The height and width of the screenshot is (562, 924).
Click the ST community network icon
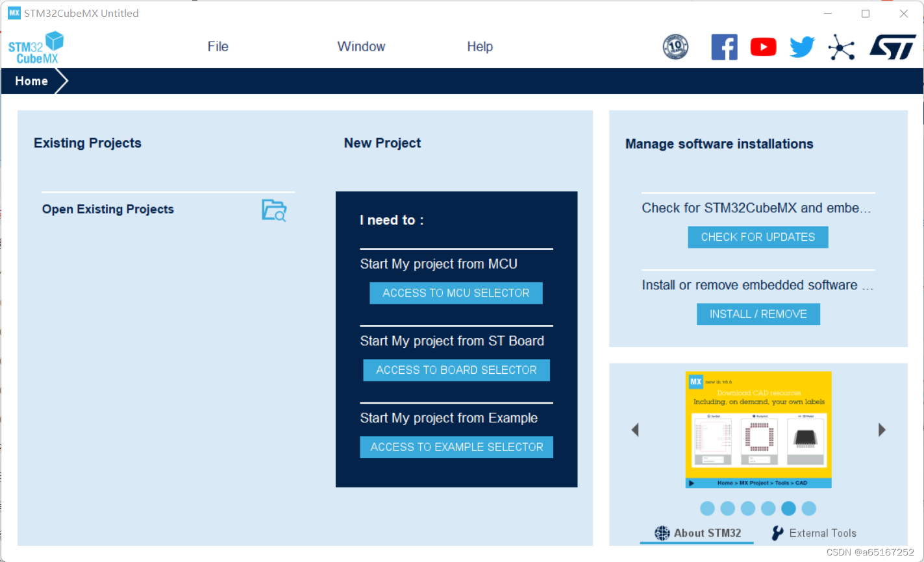(842, 47)
